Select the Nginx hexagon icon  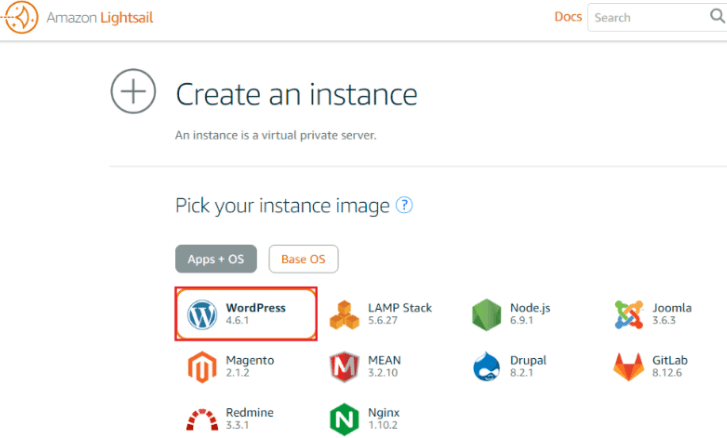(x=344, y=419)
